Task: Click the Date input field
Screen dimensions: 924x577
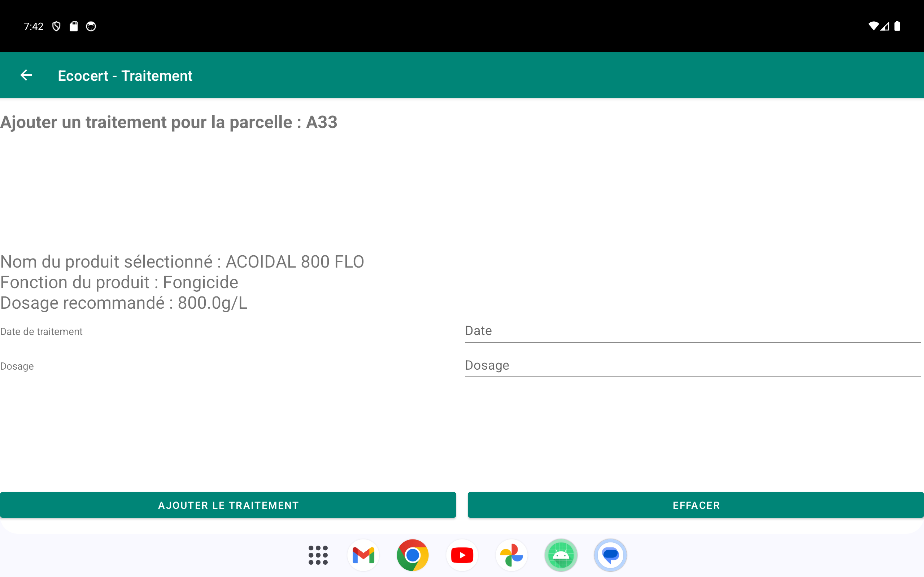Action: (692, 331)
